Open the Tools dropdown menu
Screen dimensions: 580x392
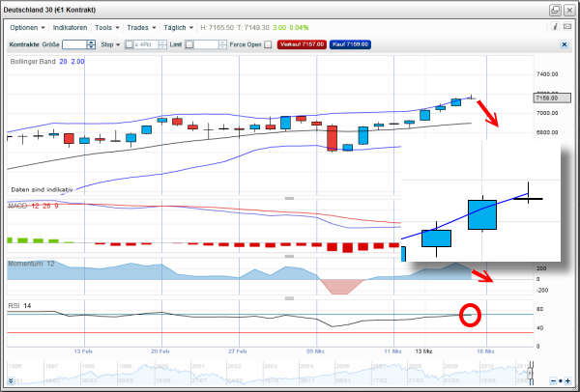pos(107,28)
